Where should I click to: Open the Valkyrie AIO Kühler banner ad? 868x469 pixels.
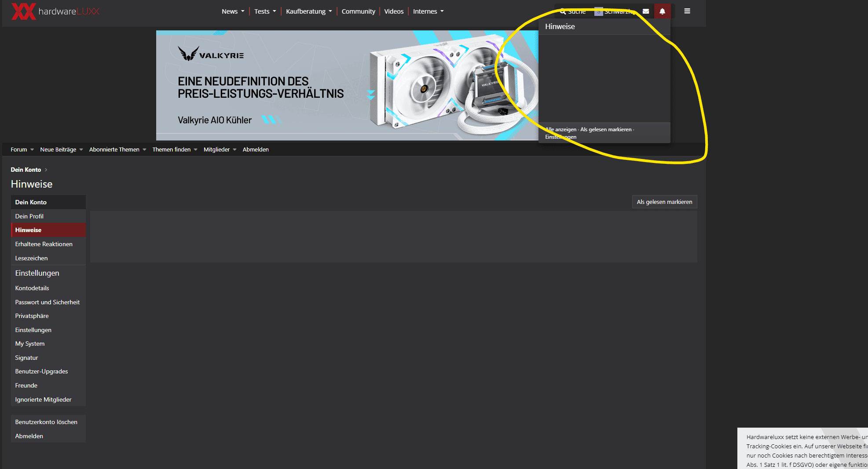(347, 85)
